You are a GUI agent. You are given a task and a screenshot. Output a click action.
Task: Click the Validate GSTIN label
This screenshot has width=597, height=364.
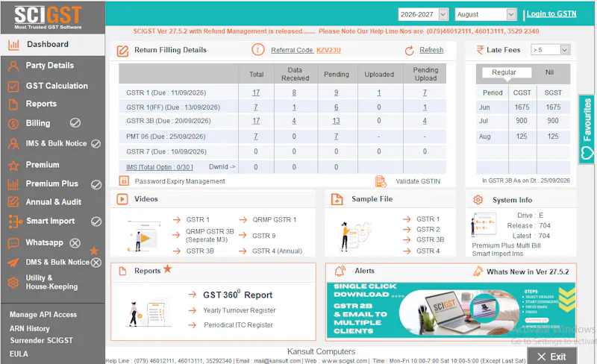pyautogui.click(x=418, y=181)
